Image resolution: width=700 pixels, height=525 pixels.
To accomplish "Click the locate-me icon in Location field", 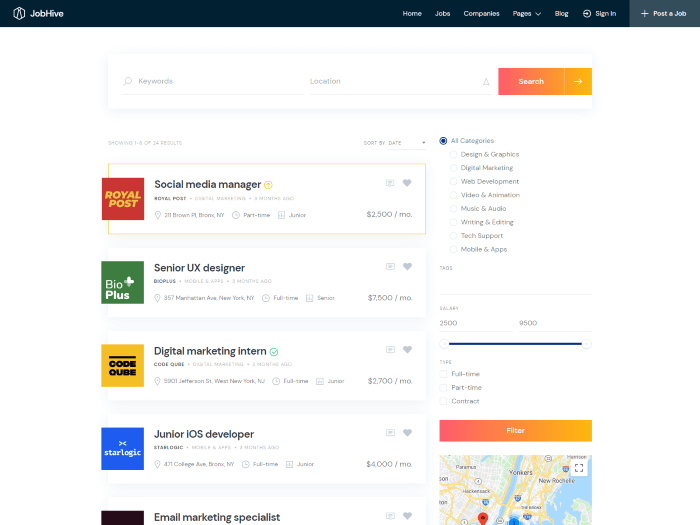I will (x=486, y=81).
